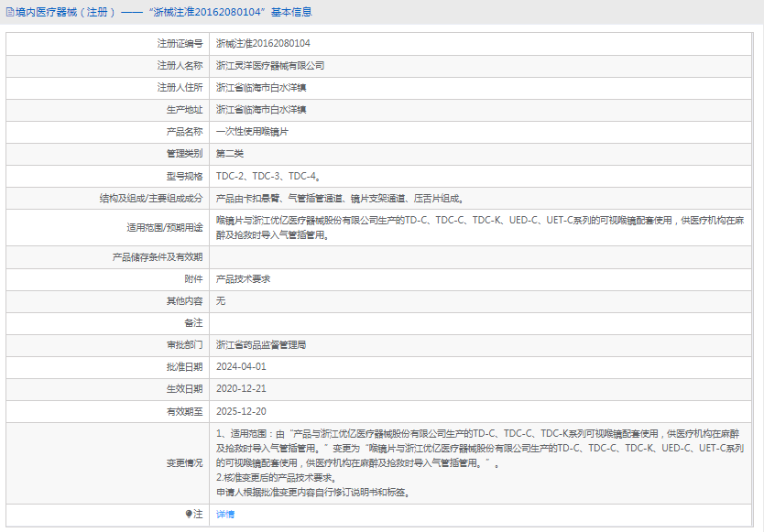Select the 生产地址 address value
Image resolution: width=764 pixels, height=532 pixels.
[261, 110]
